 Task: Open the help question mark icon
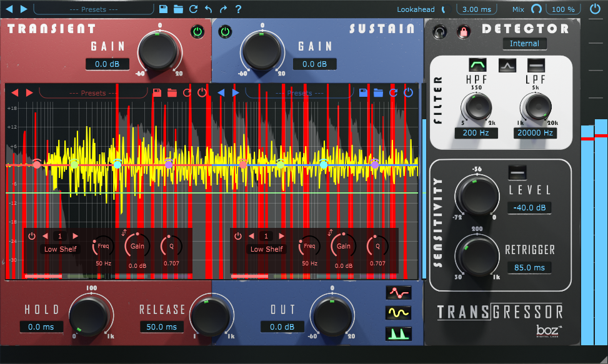click(x=238, y=9)
